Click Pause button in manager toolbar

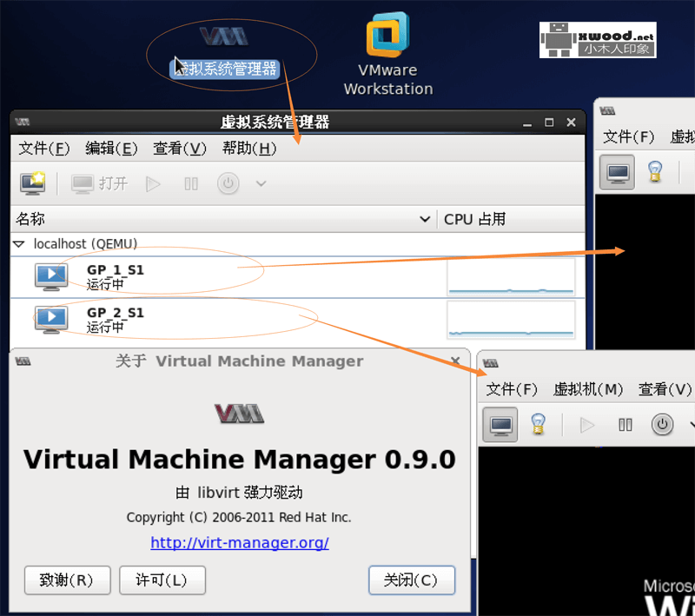point(191,183)
